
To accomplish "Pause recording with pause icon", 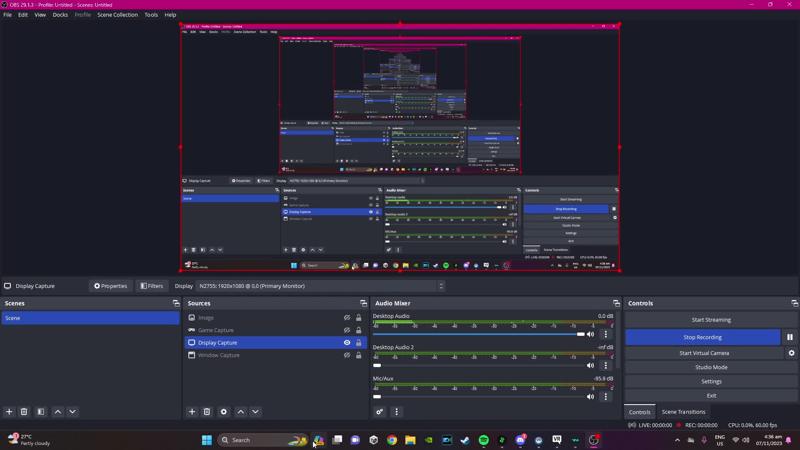I will 790,337.
